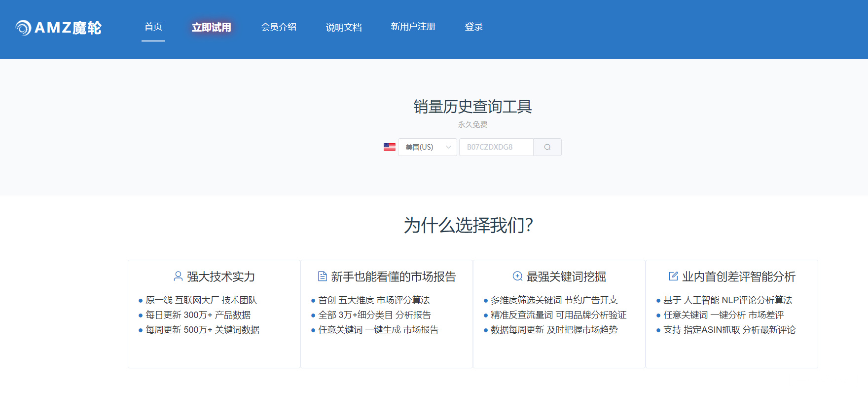Open 说明文档 from the navigation
Viewport: 868px width, 396px height.
pyautogui.click(x=344, y=27)
